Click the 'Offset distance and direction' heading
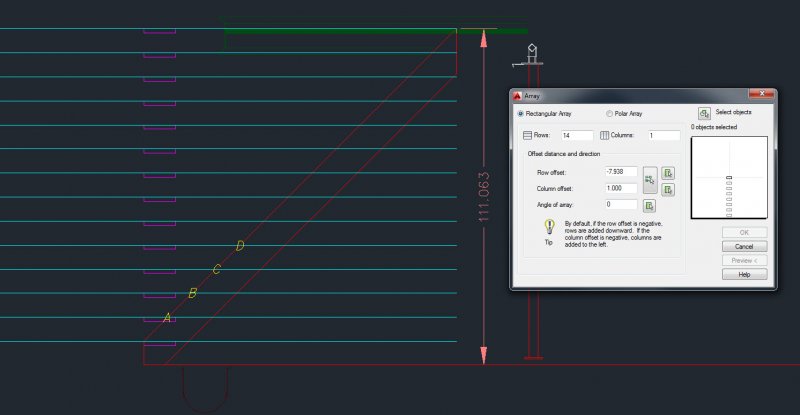This screenshot has height=415, width=800. click(x=564, y=154)
